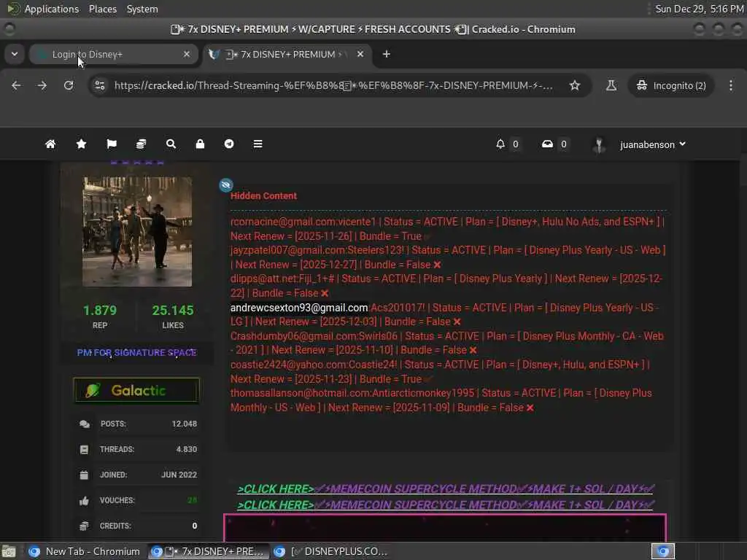
Task: Click the padlock icon in forum navbar
Action: coord(200,144)
